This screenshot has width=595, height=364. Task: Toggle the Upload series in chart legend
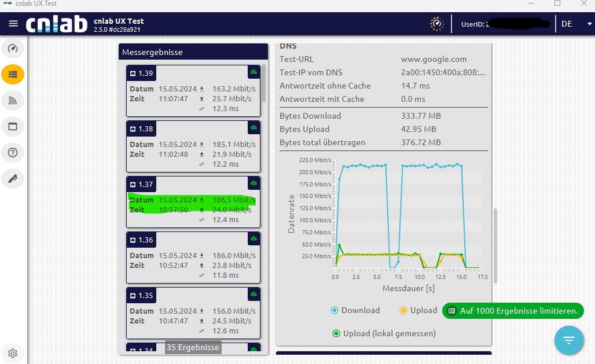(x=418, y=310)
